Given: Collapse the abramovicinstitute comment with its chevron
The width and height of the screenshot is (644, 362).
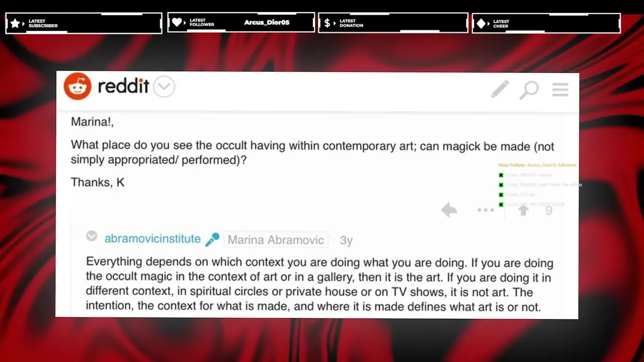Looking at the screenshot, I should coord(91,236).
